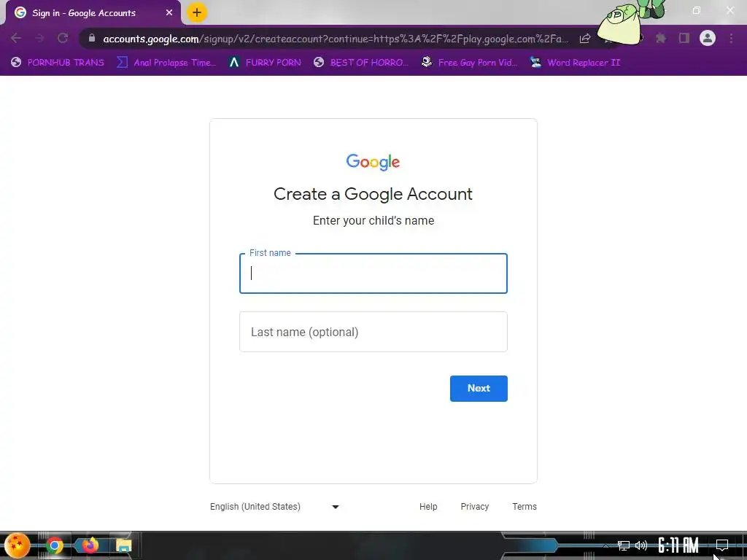This screenshot has height=560, width=747.
Task: Open the profile avatar menu
Action: tap(708, 38)
